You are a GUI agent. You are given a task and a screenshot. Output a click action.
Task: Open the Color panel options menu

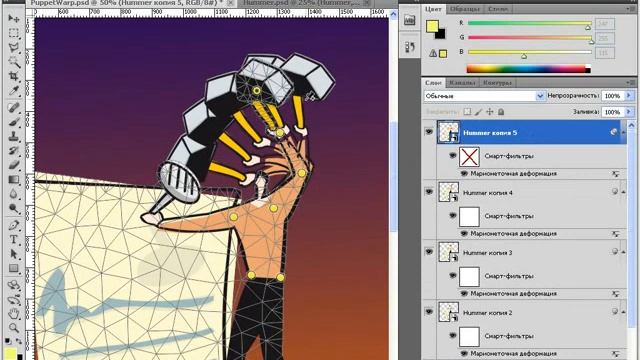631,9
